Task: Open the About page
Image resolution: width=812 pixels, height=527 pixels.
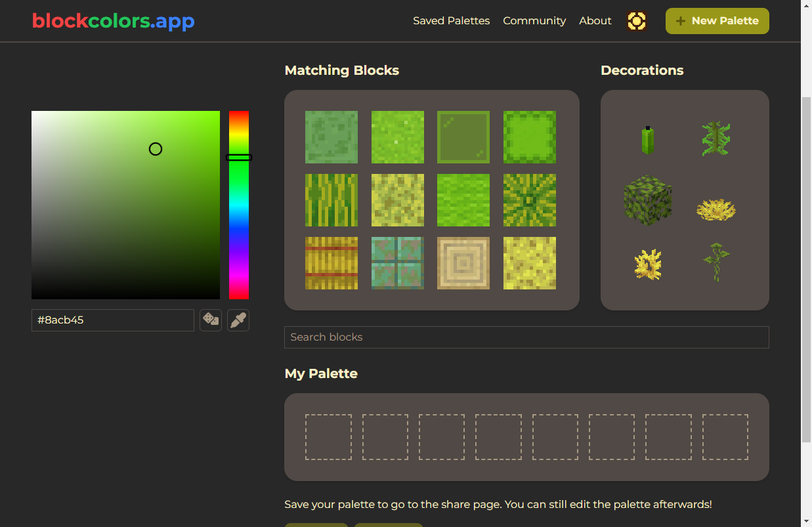Action: point(595,20)
